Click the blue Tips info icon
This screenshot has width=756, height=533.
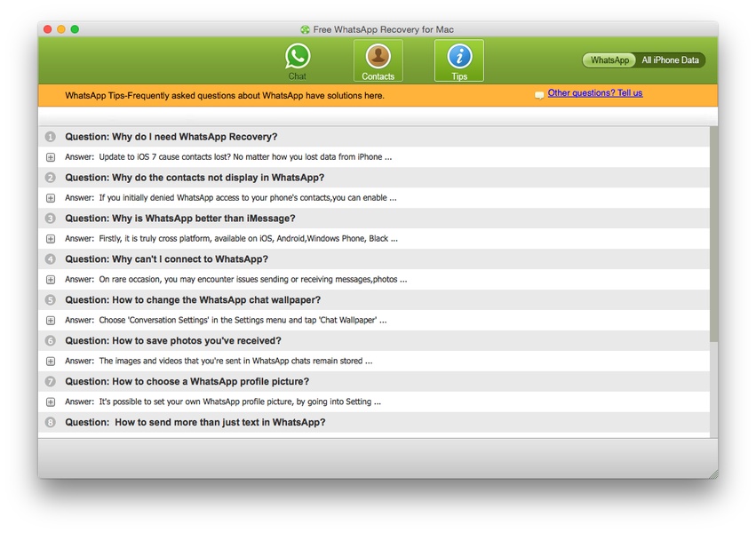tap(458, 57)
